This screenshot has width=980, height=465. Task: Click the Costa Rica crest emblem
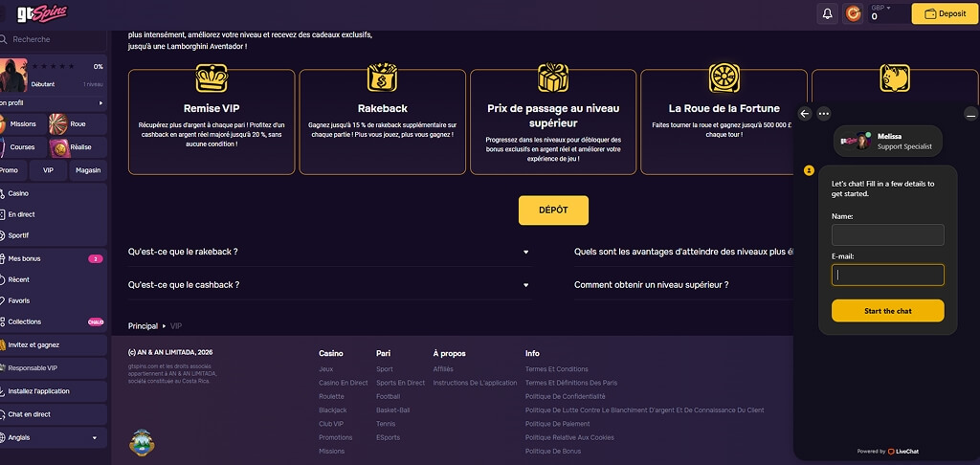[x=142, y=442]
